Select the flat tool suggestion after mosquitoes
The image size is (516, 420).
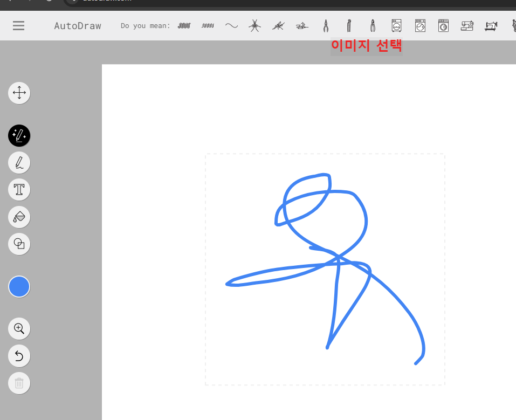click(302, 26)
